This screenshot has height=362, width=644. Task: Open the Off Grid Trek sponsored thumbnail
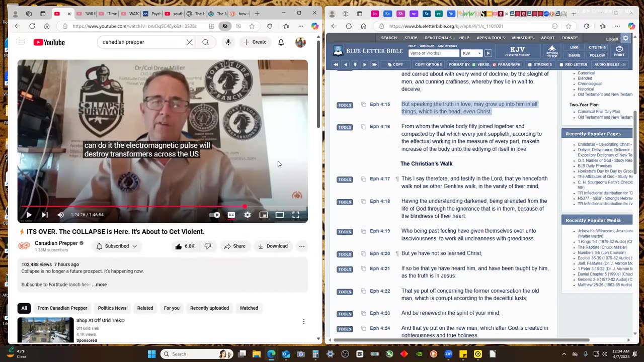(45, 330)
